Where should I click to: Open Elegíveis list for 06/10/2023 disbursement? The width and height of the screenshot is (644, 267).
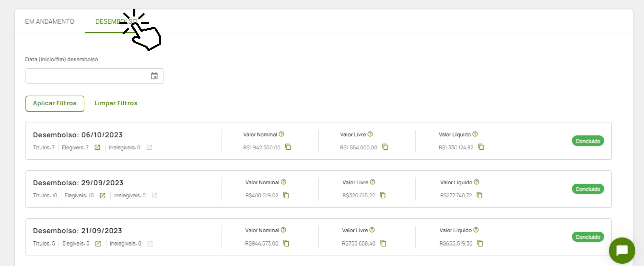97,148
